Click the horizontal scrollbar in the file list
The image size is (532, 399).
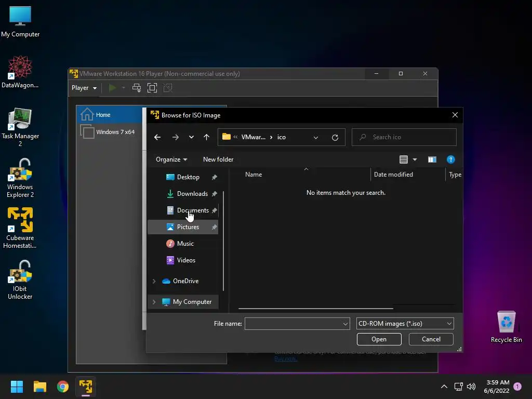315,309
